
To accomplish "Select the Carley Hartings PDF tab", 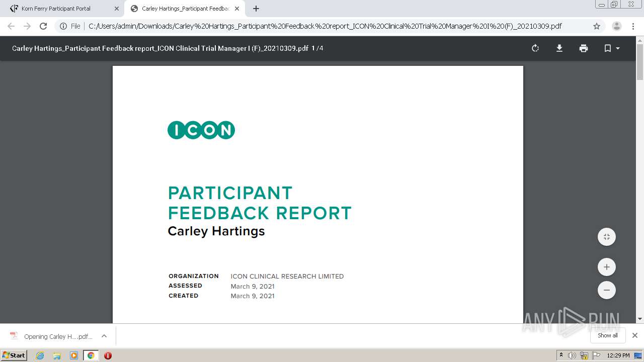I will 185,9.
